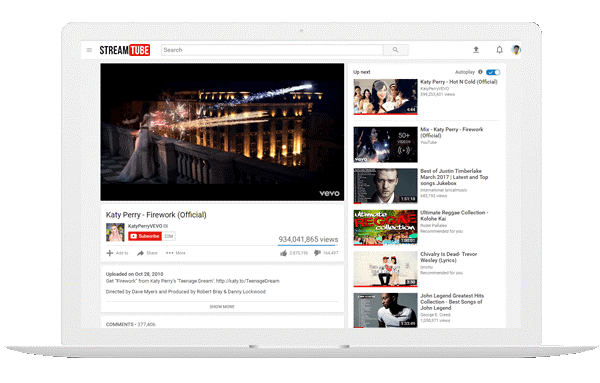Screen dimensions: 600x383
Task: Expand description with SHOW MORE
Action: (x=222, y=306)
